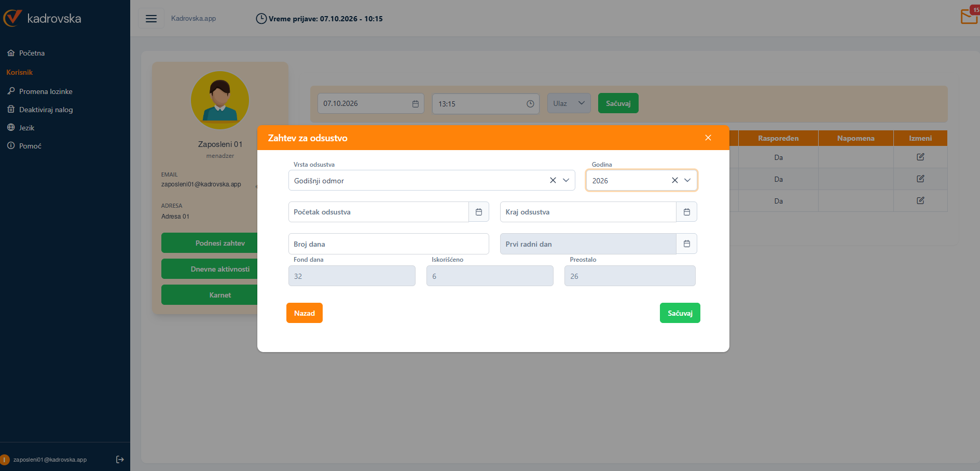Screen dimensions: 980x471
Task: Click the user avatar badge at sidebar bottom
Action: tap(5, 460)
